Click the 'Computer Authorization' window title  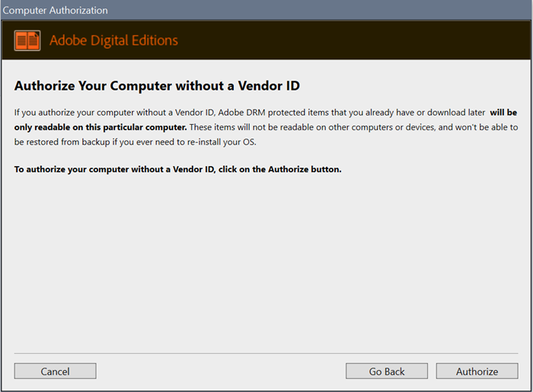pyautogui.click(x=55, y=10)
